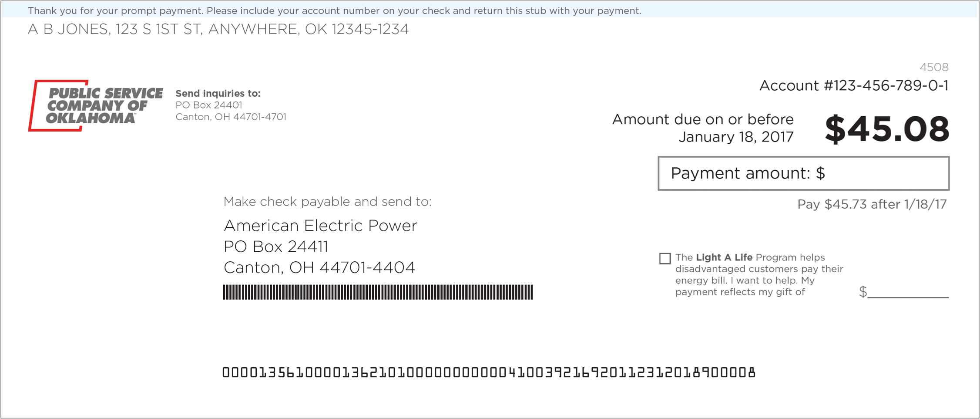Click the Send inquiries to heading
The image size is (980, 419).
pyautogui.click(x=218, y=93)
